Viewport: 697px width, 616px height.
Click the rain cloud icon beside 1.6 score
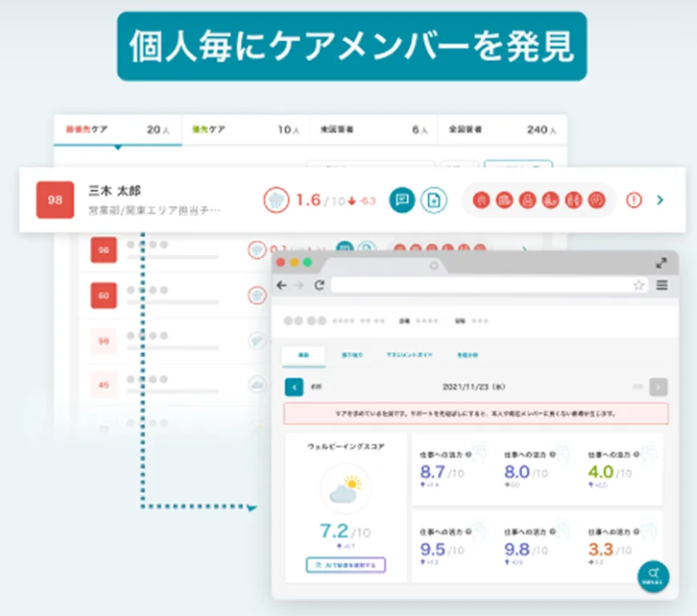(x=276, y=200)
